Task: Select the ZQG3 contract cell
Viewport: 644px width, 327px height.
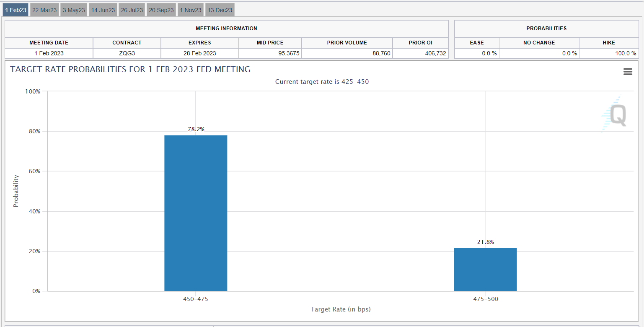Action: [127, 53]
